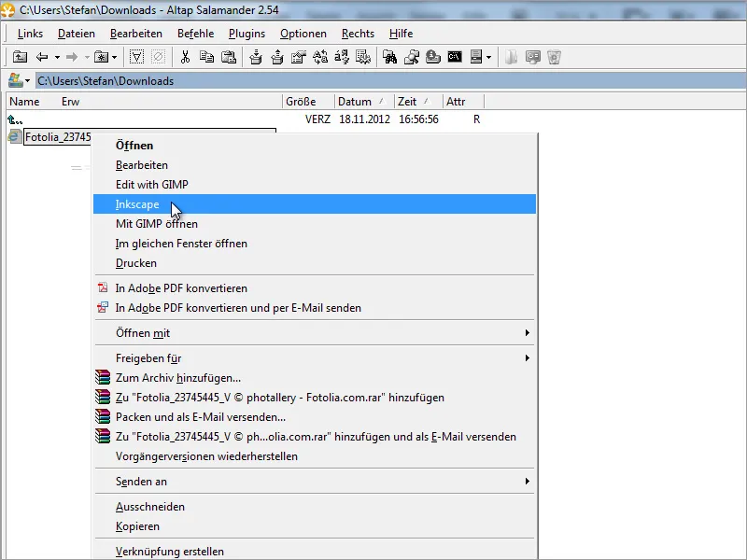Viewport: 747px width, 560px height.
Task: Open the Optionen menu
Action: (x=303, y=34)
